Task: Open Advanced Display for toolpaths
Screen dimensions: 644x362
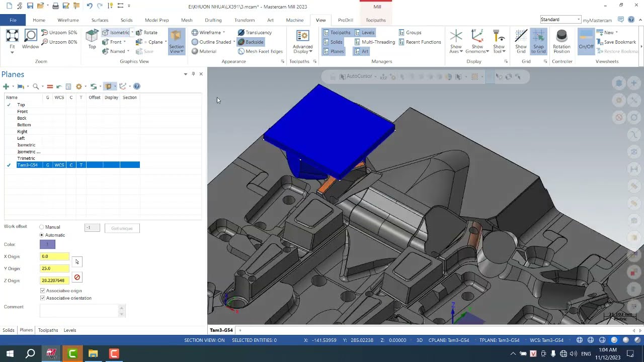Action: coord(302,41)
